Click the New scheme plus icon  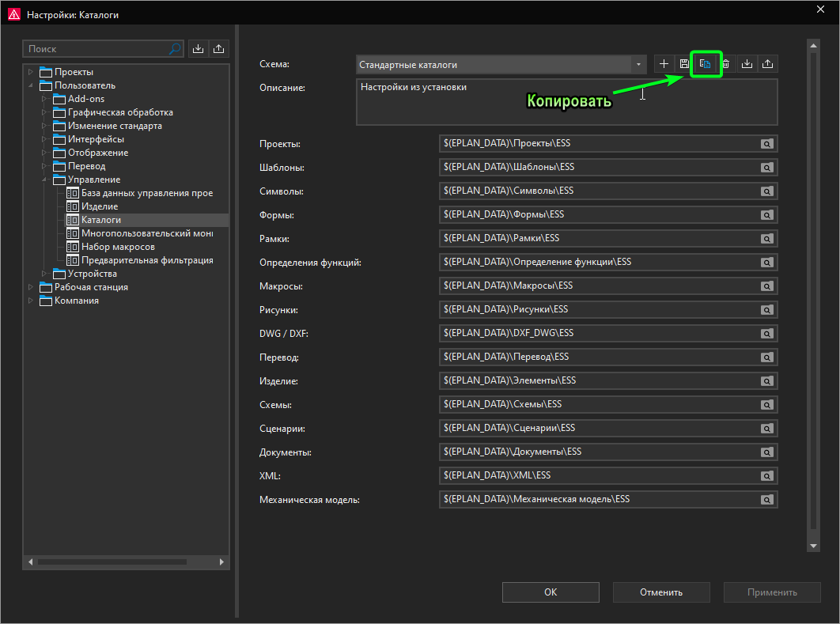pyautogui.click(x=664, y=64)
